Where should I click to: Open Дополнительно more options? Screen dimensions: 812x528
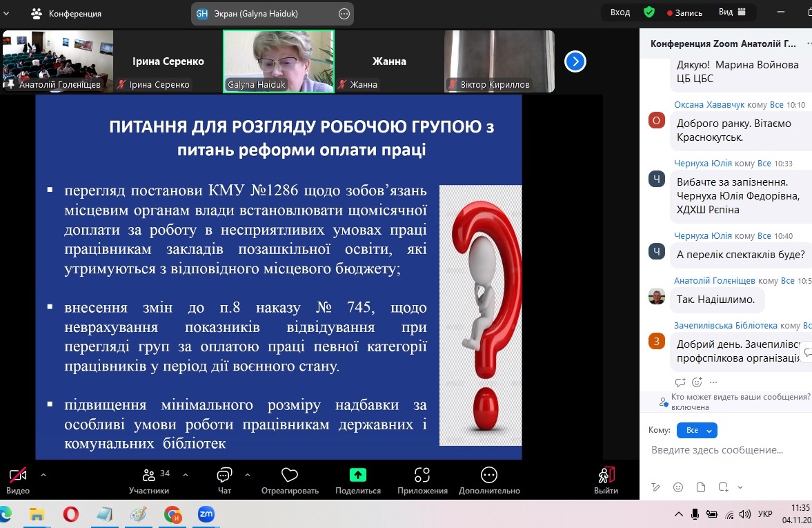pyautogui.click(x=489, y=481)
